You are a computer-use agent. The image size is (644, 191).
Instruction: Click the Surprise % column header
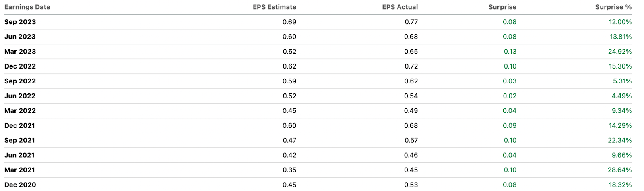point(613,7)
